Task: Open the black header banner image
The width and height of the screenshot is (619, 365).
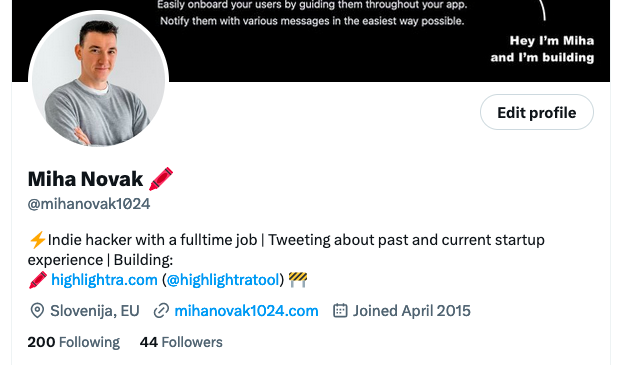Action: (311, 41)
